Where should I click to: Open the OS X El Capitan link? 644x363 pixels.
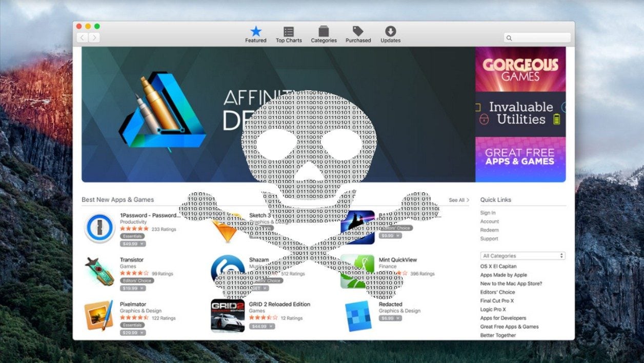(498, 267)
